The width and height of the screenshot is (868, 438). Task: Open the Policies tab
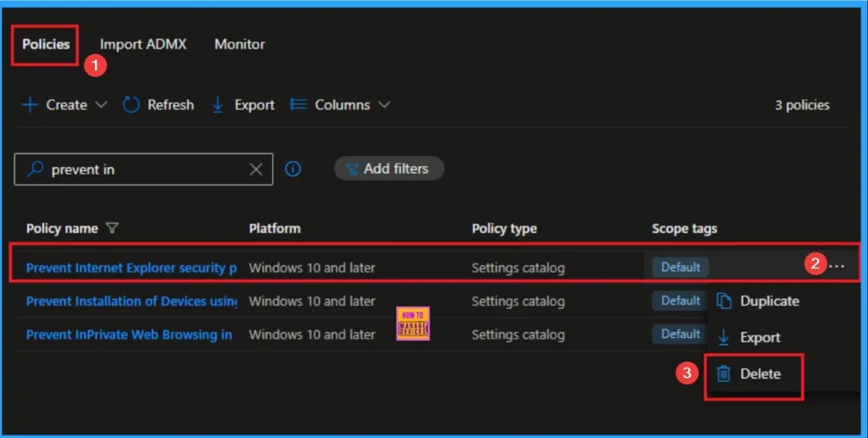point(46,44)
